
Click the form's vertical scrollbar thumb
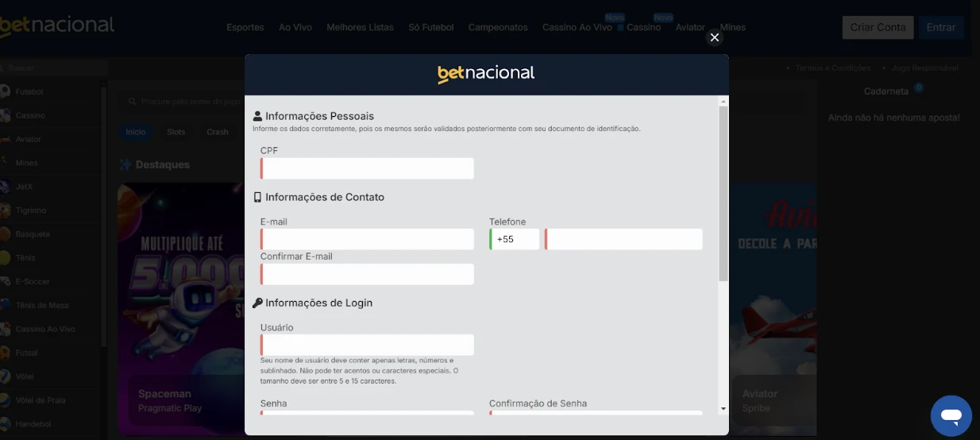point(723,193)
